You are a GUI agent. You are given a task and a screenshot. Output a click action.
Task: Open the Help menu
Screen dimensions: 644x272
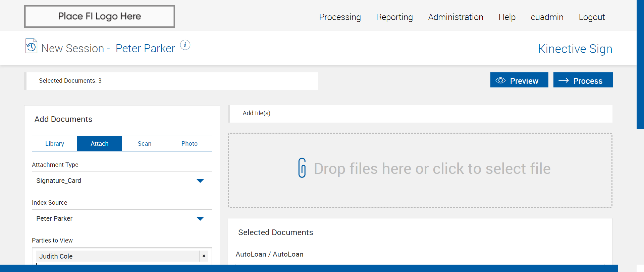click(507, 17)
